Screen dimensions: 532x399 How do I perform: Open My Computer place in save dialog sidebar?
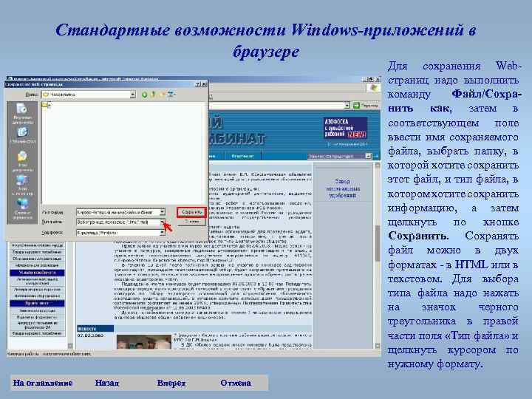point(23,185)
